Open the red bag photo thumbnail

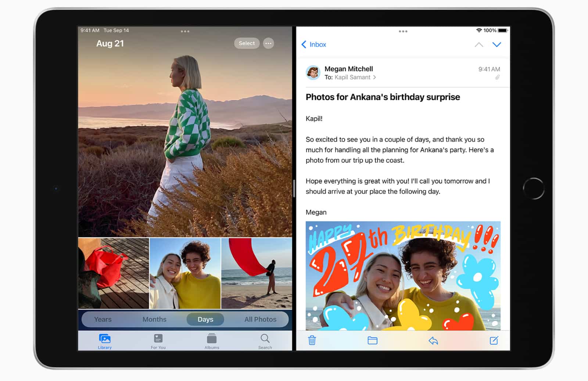point(114,273)
